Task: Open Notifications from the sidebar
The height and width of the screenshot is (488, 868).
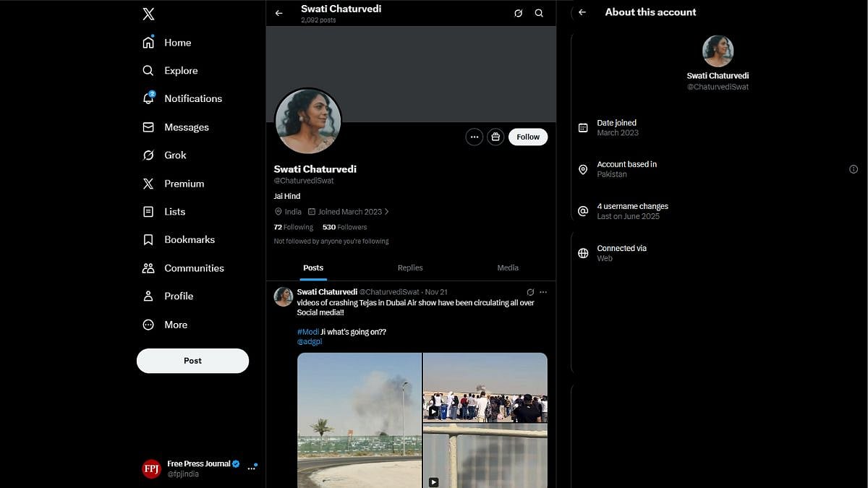Action: (192, 98)
